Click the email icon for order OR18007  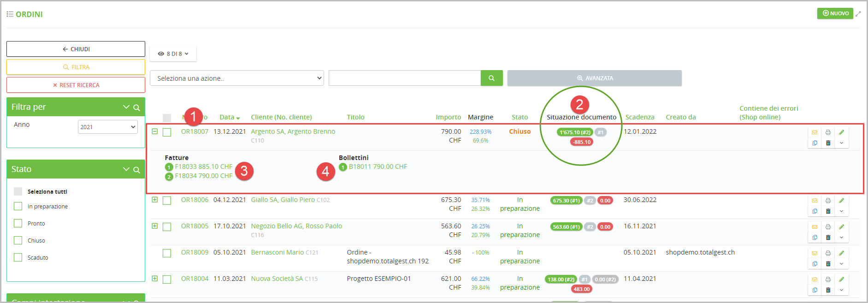pos(815,132)
